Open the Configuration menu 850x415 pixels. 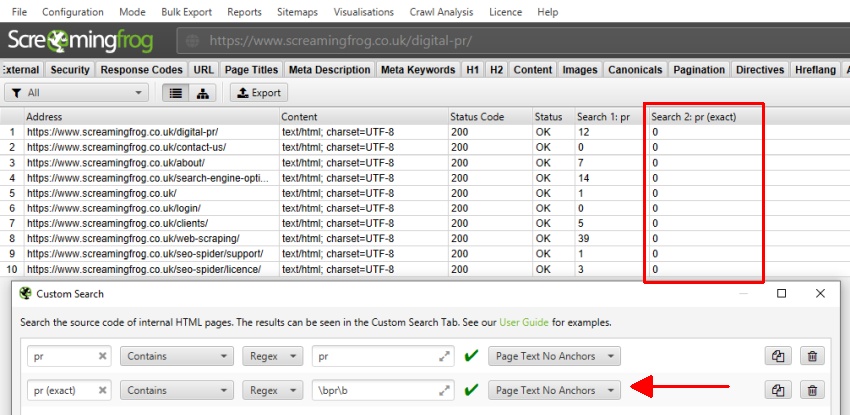click(73, 12)
